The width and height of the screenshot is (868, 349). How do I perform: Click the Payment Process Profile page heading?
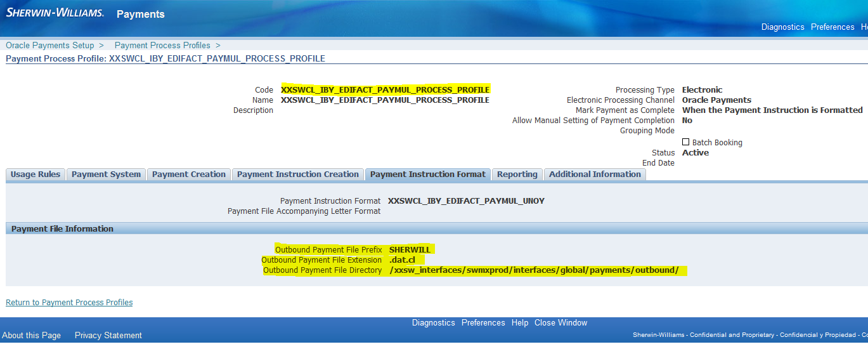point(165,58)
